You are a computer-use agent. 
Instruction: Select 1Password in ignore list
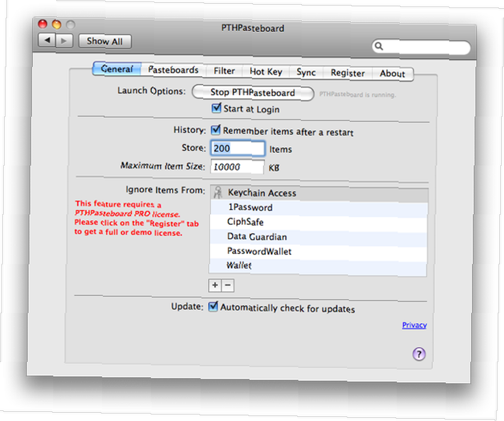[x=319, y=208]
